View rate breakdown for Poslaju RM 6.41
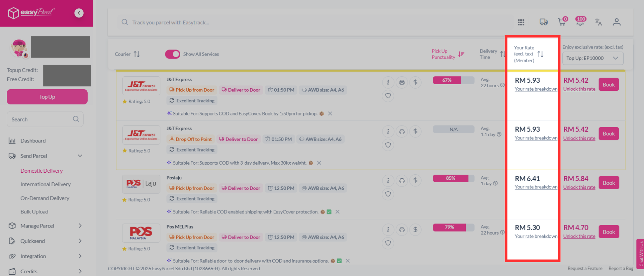Screen dimensions: 644x276 [536, 187]
